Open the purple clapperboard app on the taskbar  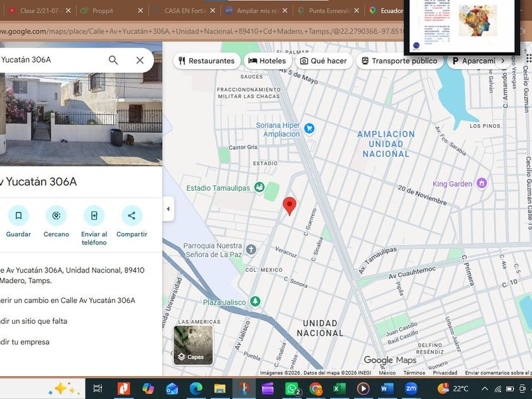tap(268, 388)
